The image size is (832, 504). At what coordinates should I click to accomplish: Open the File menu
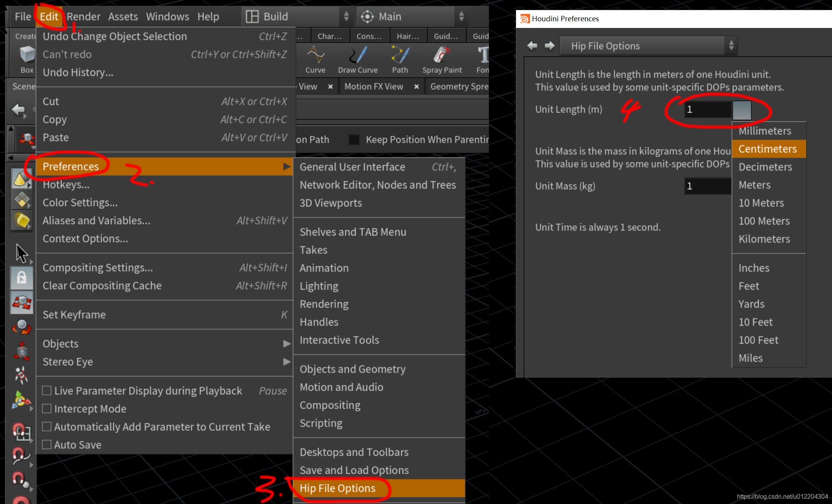tap(23, 17)
